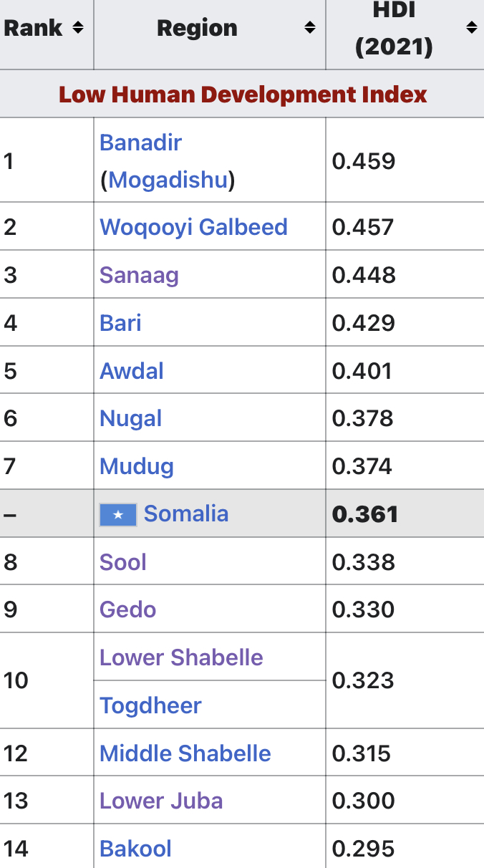Sort table by HDI (2021) arrows
484x868 pixels.
click(x=471, y=28)
